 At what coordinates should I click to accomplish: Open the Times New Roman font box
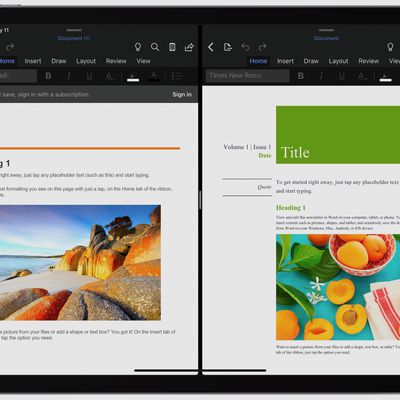pyautogui.click(x=247, y=76)
